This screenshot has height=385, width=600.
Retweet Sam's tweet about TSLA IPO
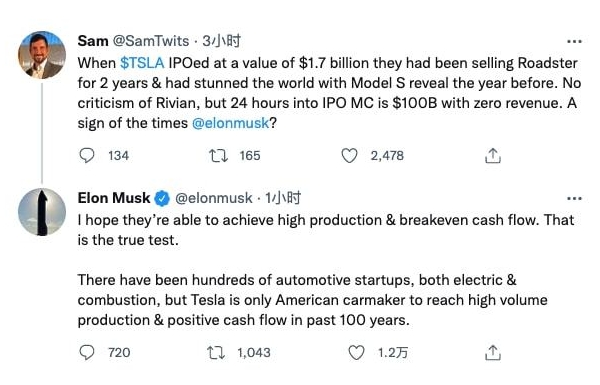pos(218,156)
